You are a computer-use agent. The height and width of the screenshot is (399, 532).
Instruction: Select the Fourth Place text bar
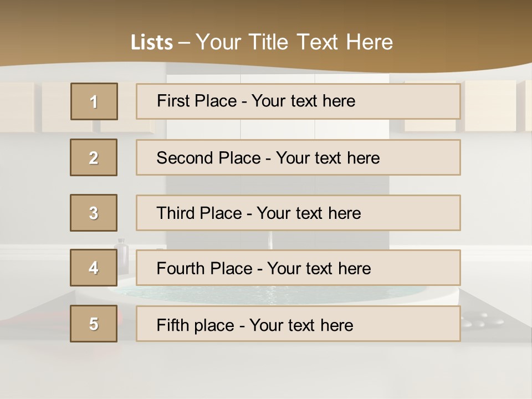pos(298,268)
